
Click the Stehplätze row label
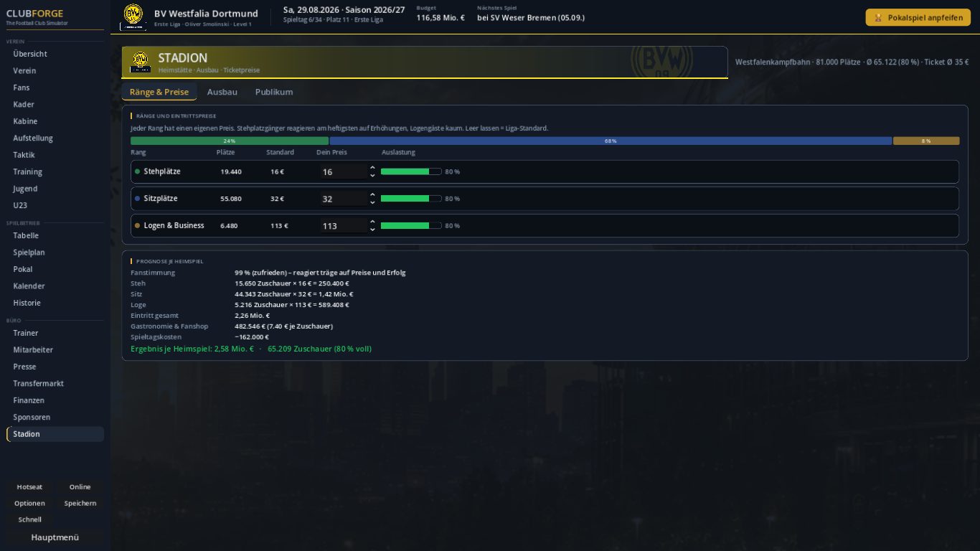[162, 171]
